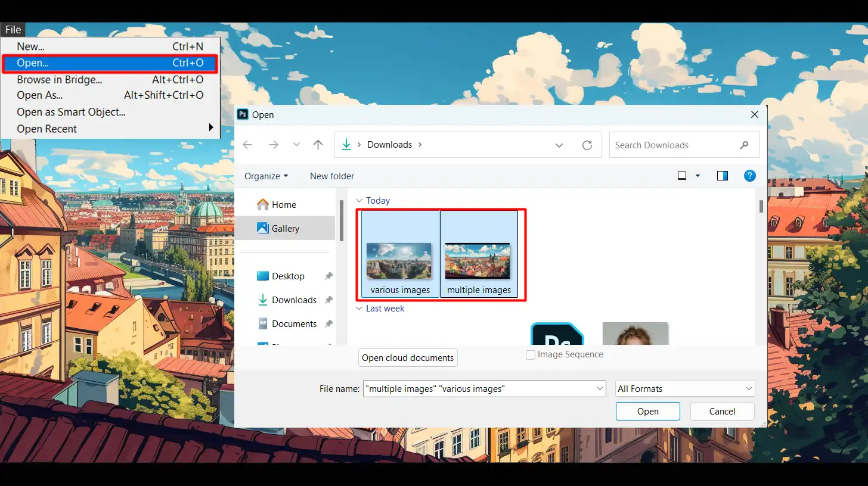The height and width of the screenshot is (486, 868).
Task: Click the Search Downloads field
Action: click(684, 145)
